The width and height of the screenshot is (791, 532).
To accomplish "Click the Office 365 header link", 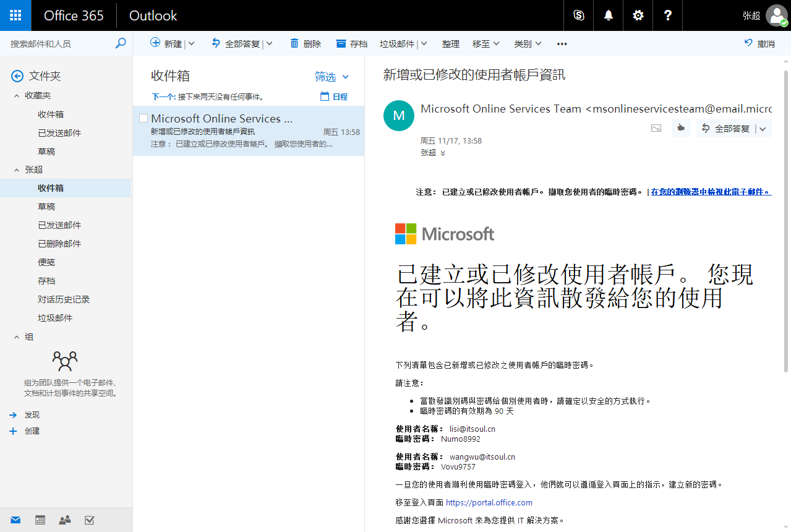I will coord(74,15).
